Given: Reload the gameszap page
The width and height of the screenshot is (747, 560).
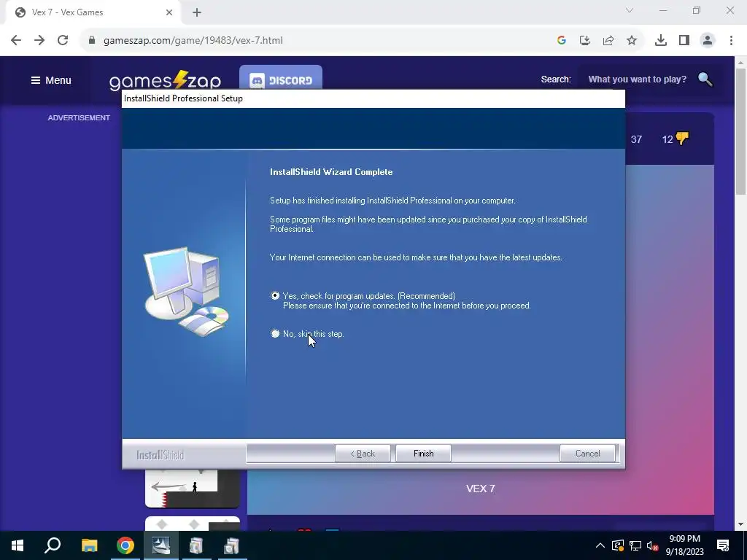Looking at the screenshot, I should 63,41.
